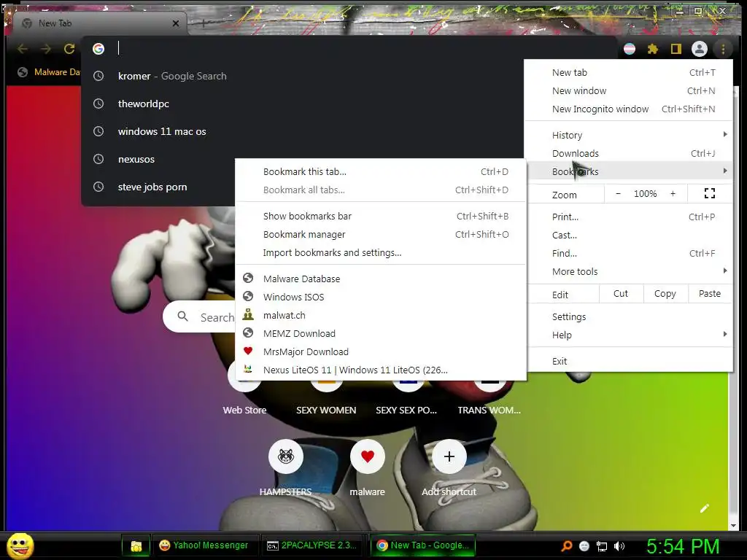Click the browser forward arrow
Screen dimensions: 747x560
click(x=46, y=49)
